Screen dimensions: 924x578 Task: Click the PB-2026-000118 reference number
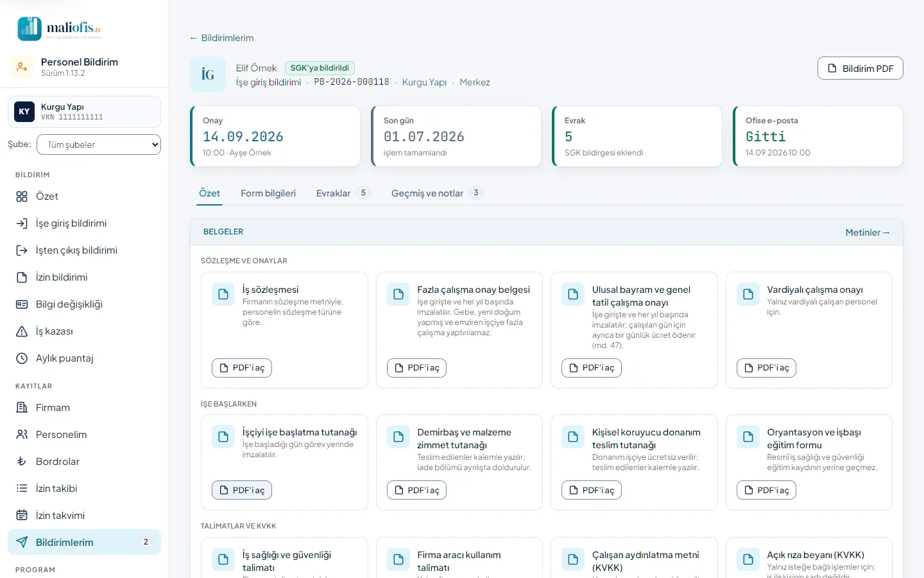(352, 82)
